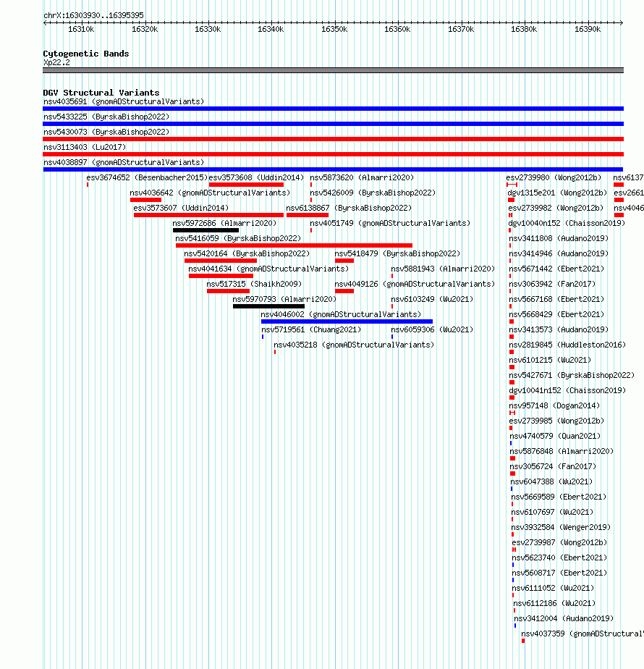Select the nsv5420164 ByrskaBishop2022 label

pos(247,254)
